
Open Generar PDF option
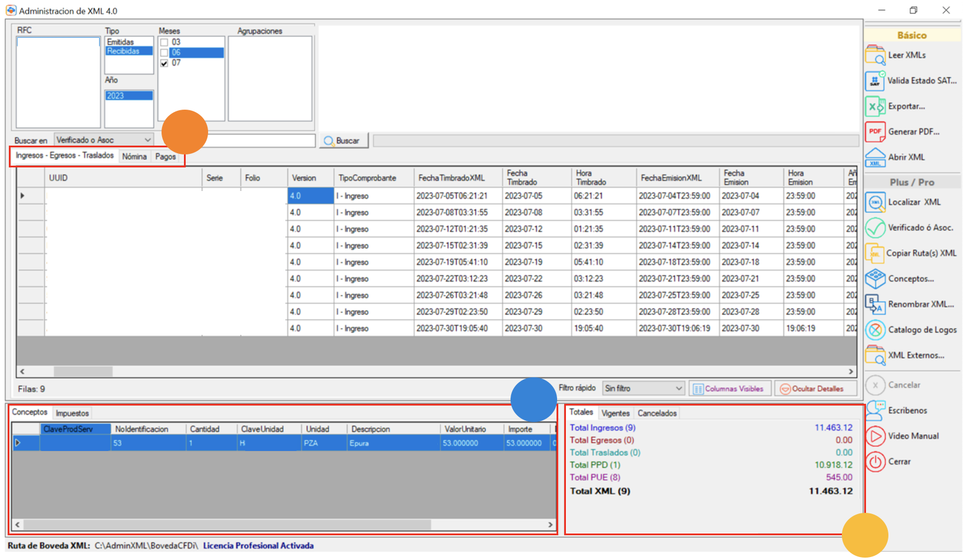point(875,132)
